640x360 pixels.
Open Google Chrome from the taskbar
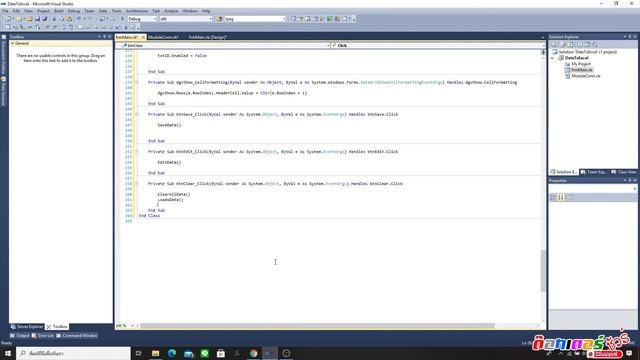pyautogui.click(x=253, y=353)
